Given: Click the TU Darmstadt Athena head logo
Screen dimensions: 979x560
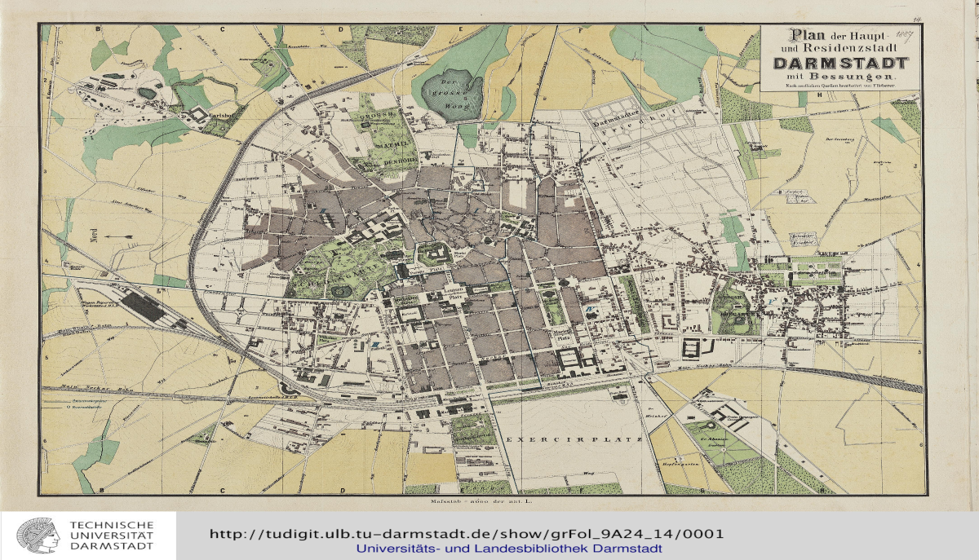Looking at the screenshot, I should click(38, 536).
